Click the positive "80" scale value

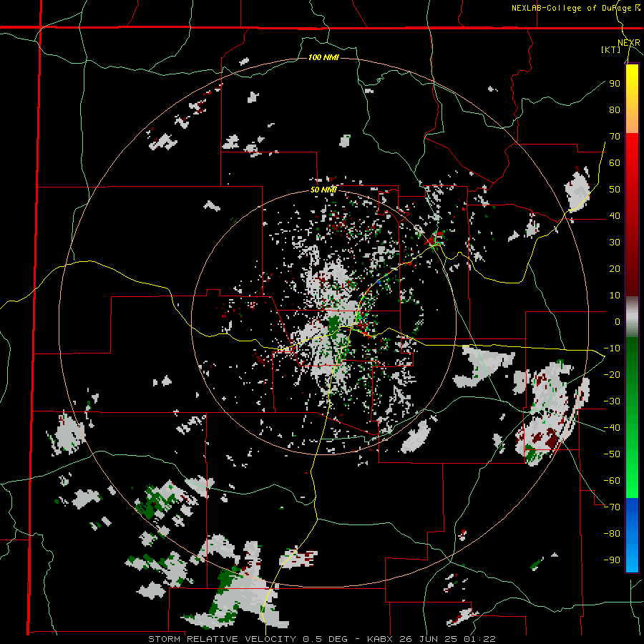615,110
